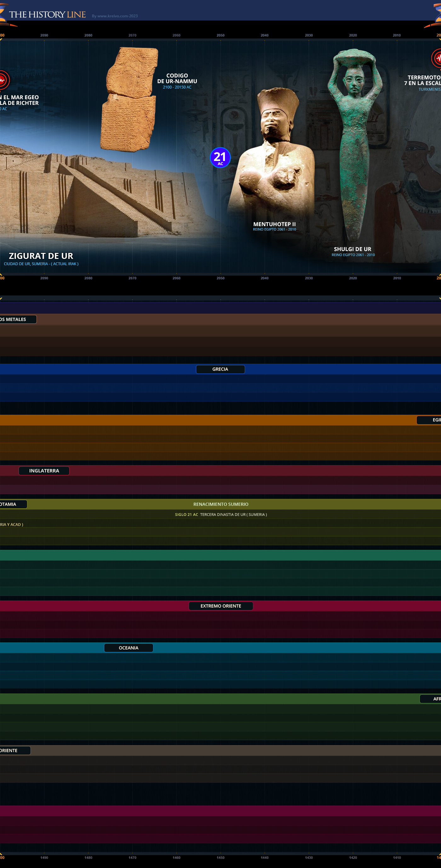Click the 2070 marker on top ruler
The height and width of the screenshot is (868, 441).
pos(132,35)
